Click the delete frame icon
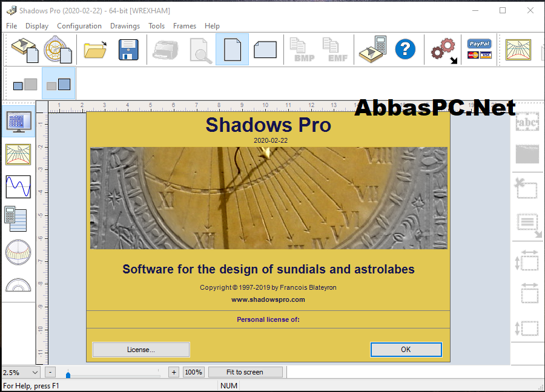This screenshot has height=392, width=545. pos(526,188)
